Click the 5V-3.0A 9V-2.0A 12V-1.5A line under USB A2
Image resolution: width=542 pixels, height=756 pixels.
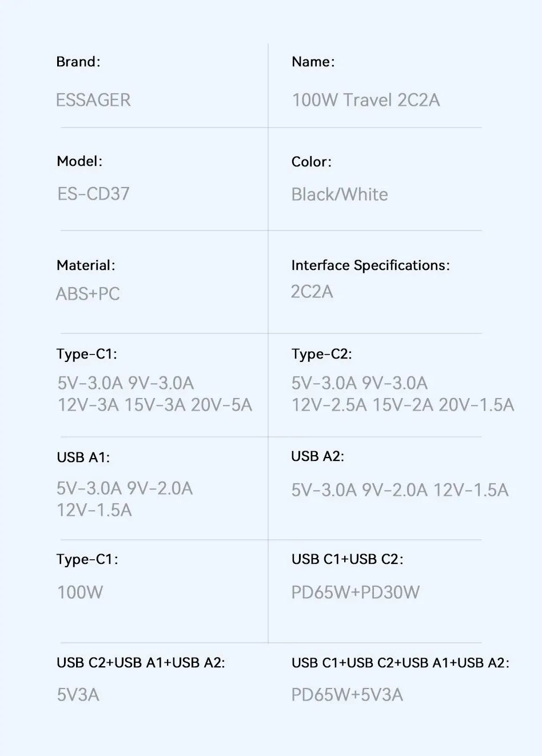(x=400, y=490)
